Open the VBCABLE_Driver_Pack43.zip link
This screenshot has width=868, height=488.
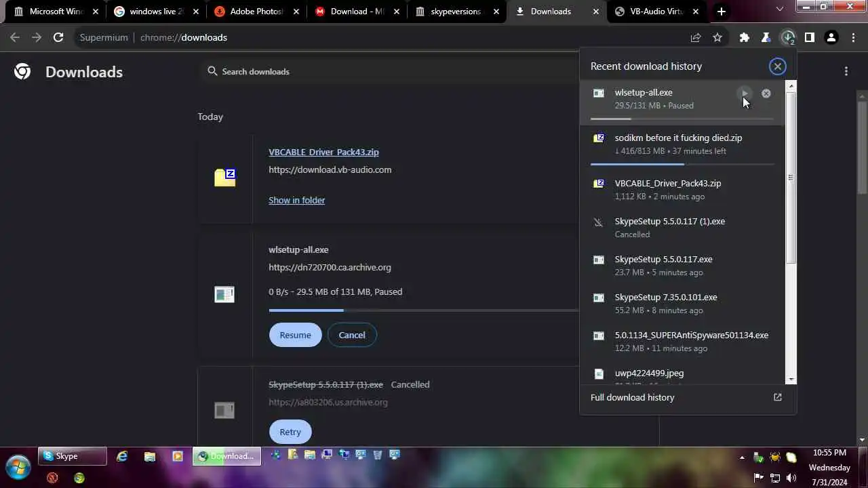(x=323, y=152)
